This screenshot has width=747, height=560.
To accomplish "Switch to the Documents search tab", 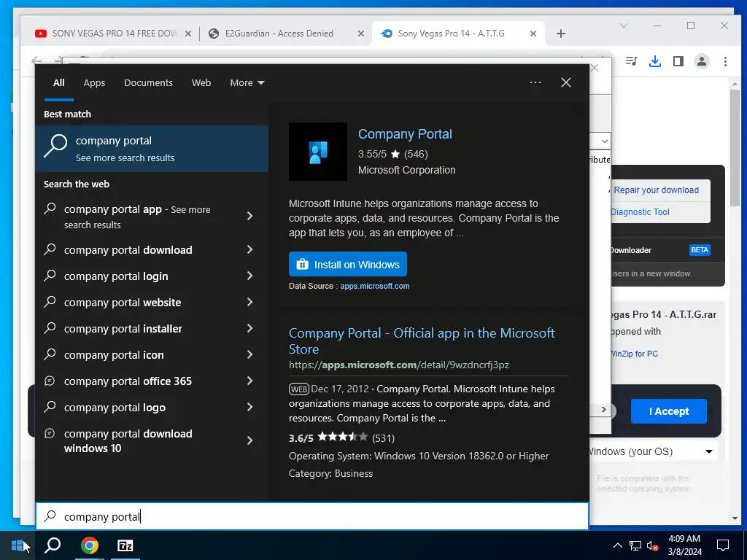I will point(148,83).
